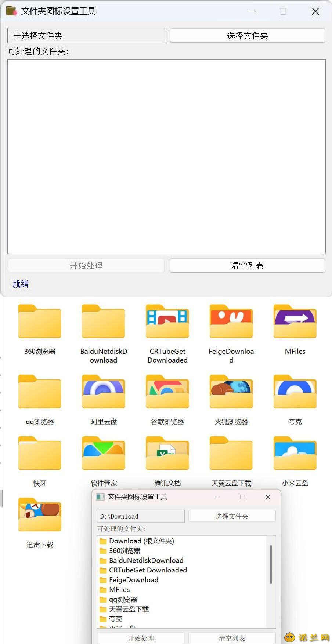Open the CRTubeGet Downloaded folder icon
The width and height of the screenshot is (332, 644).
[167, 321]
